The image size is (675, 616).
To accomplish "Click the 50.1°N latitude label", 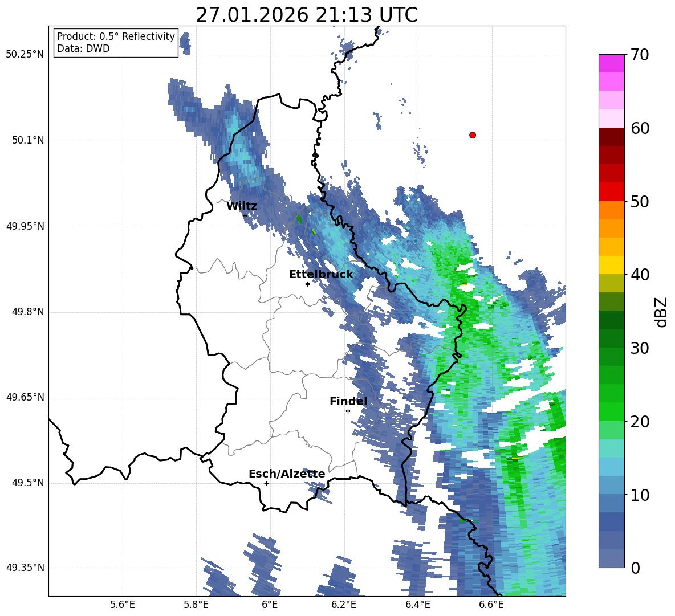I will 28,141.
